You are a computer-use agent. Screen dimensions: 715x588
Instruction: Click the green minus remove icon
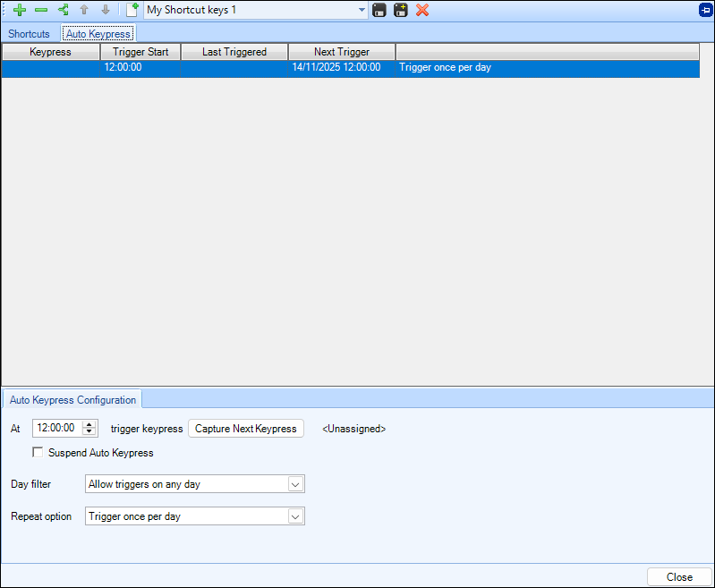[41, 10]
